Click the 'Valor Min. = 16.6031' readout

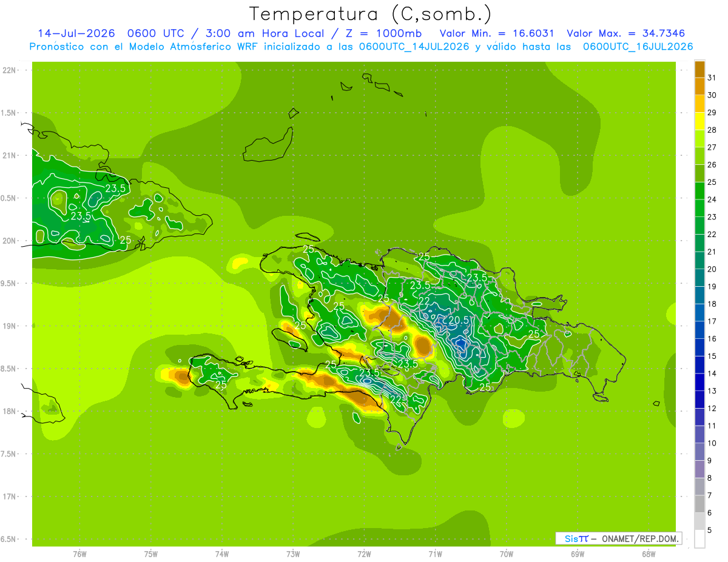[497, 33]
